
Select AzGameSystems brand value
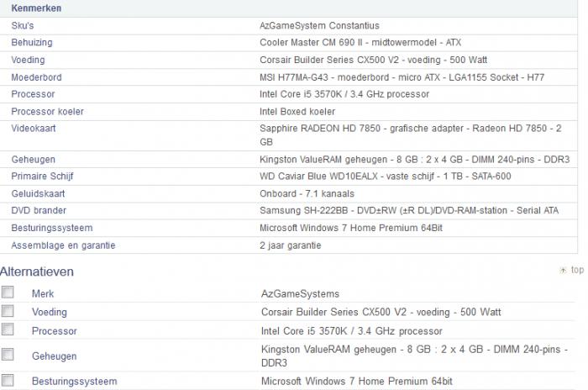click(301, 293)
